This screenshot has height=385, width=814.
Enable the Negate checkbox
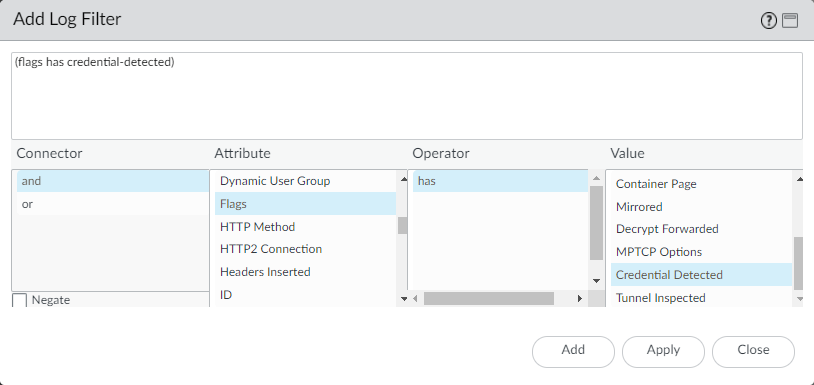pos(19,300)
